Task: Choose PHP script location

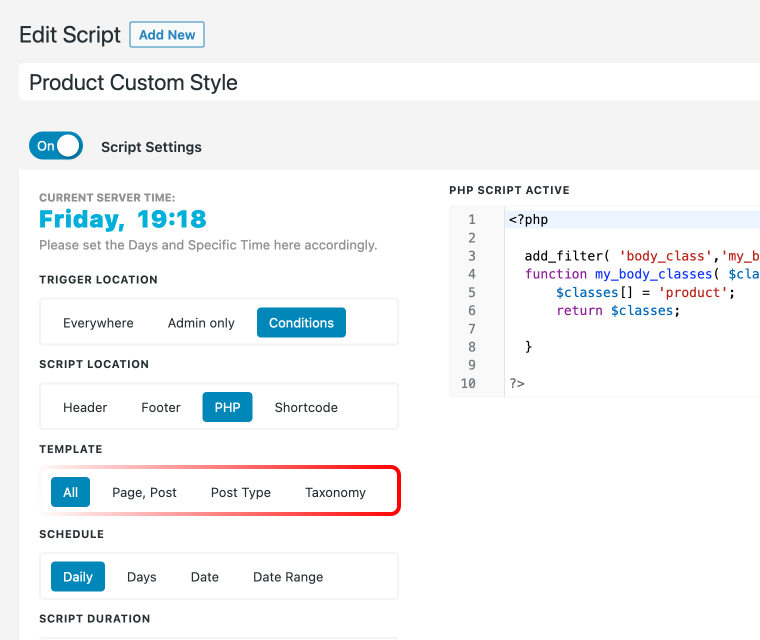Action: tap(227, 407)
